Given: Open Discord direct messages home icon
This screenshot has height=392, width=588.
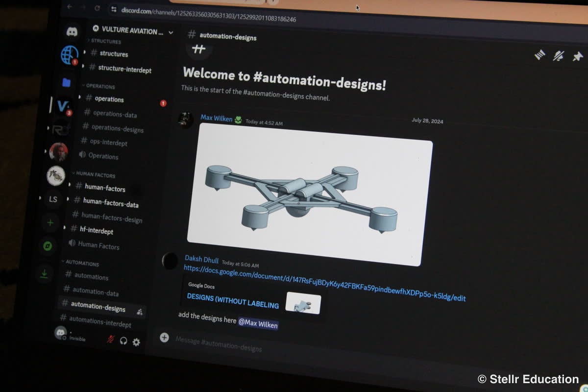Looking at the screenshot, I should tap(72, 32).
